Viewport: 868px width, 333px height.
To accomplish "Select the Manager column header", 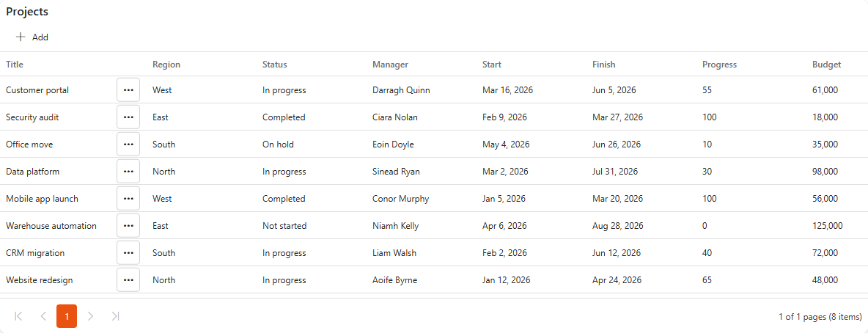I will (x=390, y=65).
